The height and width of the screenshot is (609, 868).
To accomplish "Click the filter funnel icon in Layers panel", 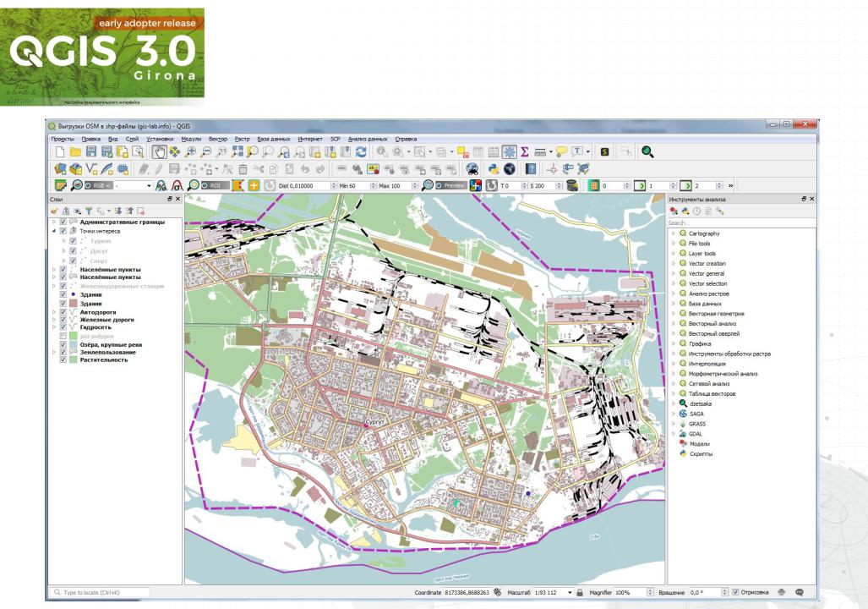I will coord(89,211).
